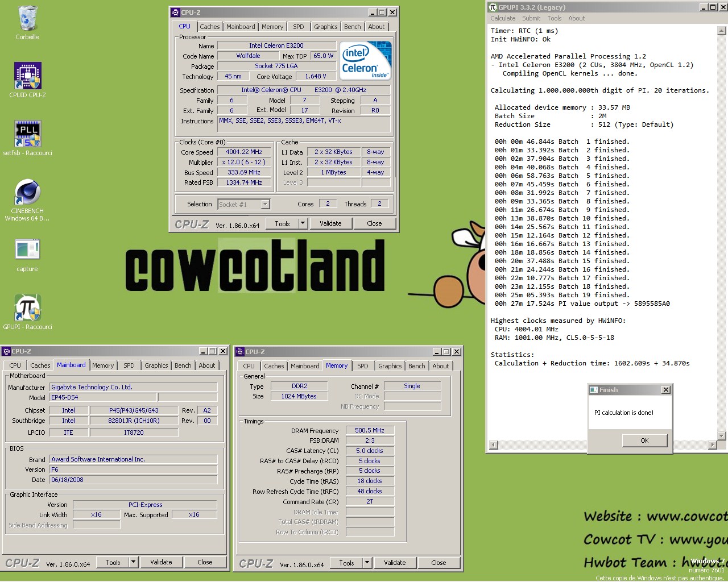Click Validate in Mainboard CPU-Z window
Image resolution: width=728 pixels, height=582 pixels.
point(161,562)
